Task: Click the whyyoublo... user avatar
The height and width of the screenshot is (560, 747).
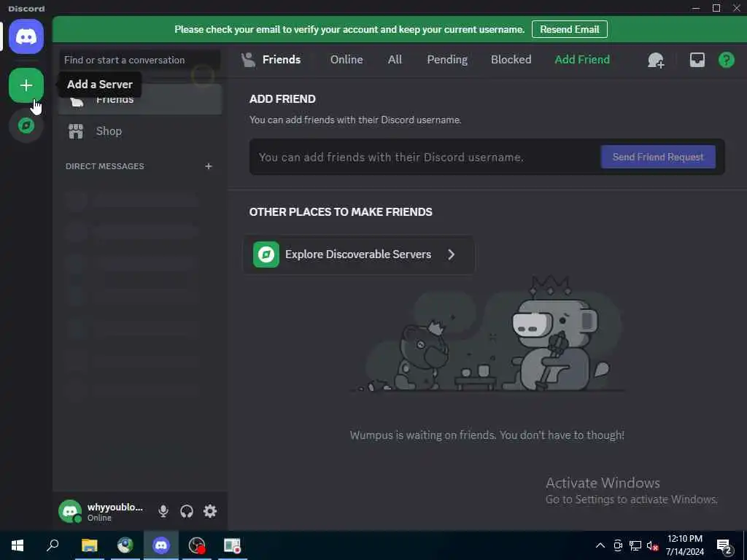Action: 70,511
